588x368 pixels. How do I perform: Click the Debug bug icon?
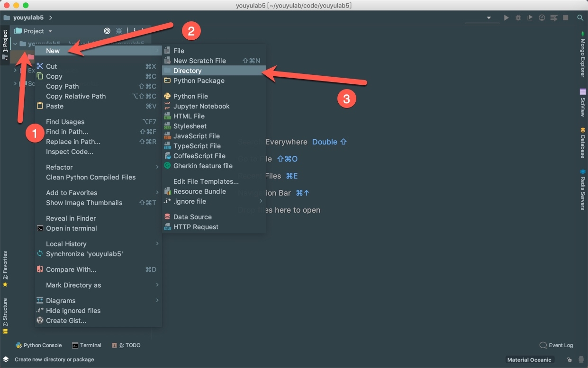[x=518, y=18]
